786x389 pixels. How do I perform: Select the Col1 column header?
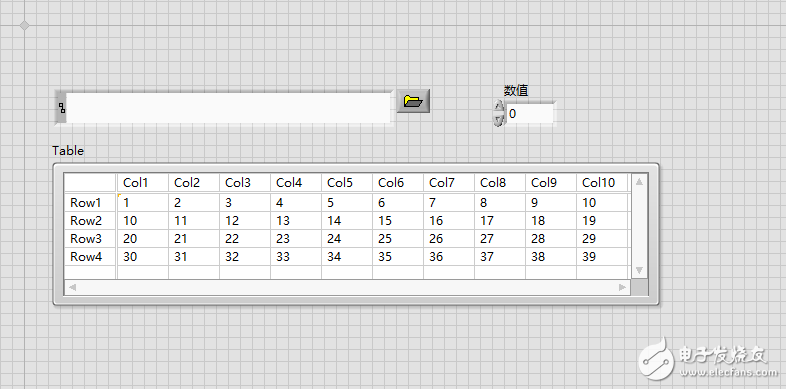[143, 183]
